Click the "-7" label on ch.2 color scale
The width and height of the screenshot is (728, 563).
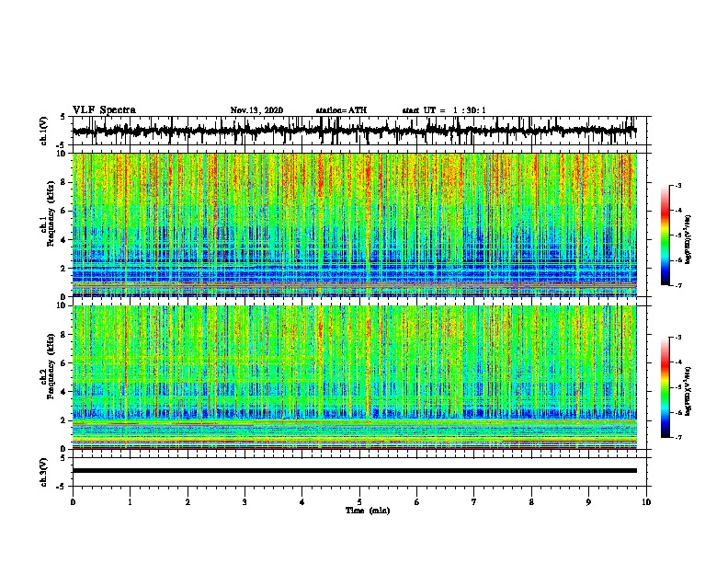pos(677,437)
